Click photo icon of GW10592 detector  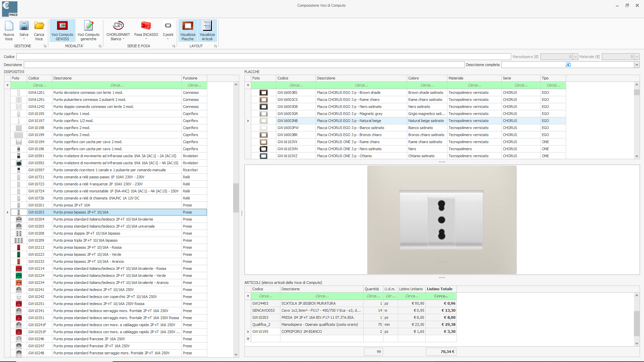click(x=19, y=163)
